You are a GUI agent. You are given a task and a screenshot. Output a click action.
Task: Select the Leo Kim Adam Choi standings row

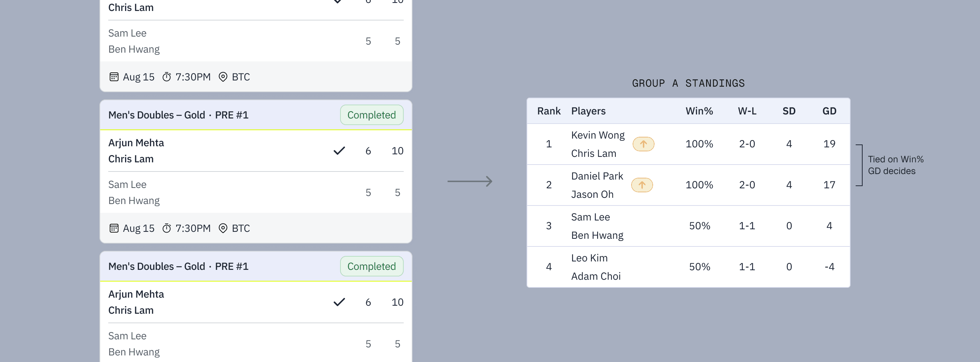(x=688, y=267)
